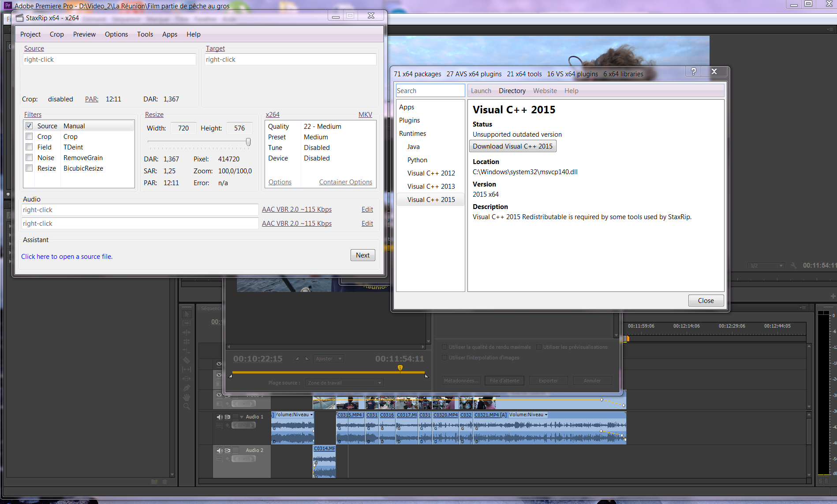Viewport: 837px width, 504px height.
Task: Mute the Audio 2 track speaker
Action: 220,450
